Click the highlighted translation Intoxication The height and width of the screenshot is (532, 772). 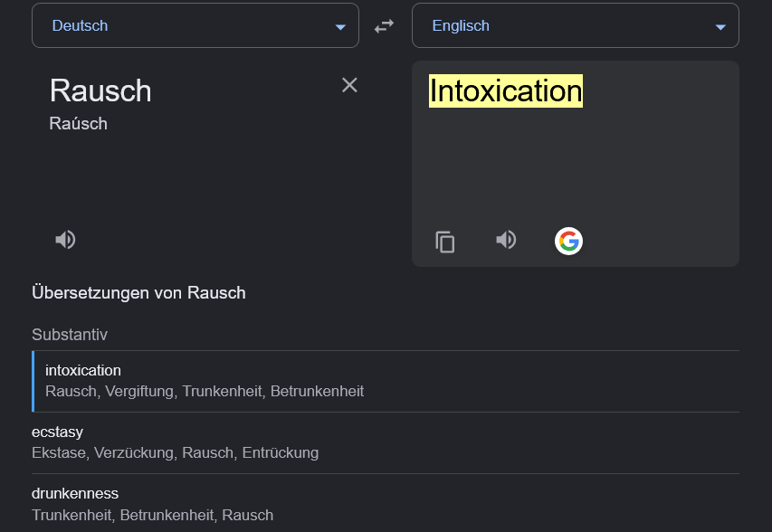506,91
